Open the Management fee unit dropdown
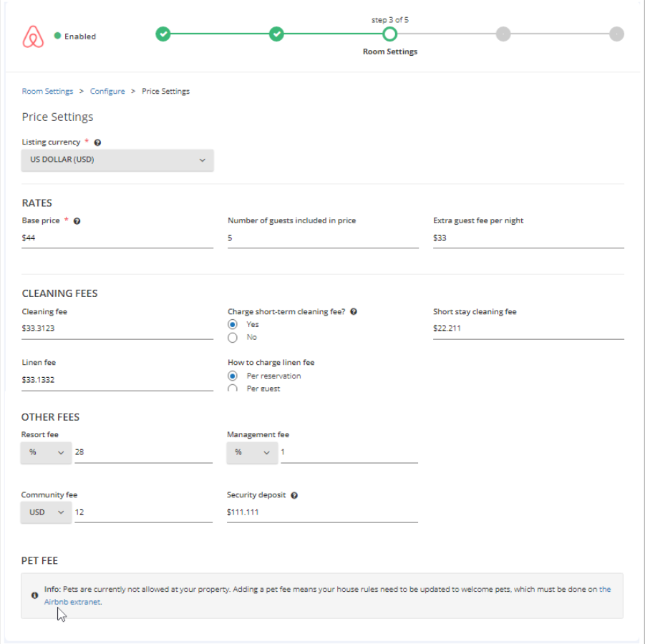The height and width of the screenshot is (644, 645). click(x=252, y=452)
